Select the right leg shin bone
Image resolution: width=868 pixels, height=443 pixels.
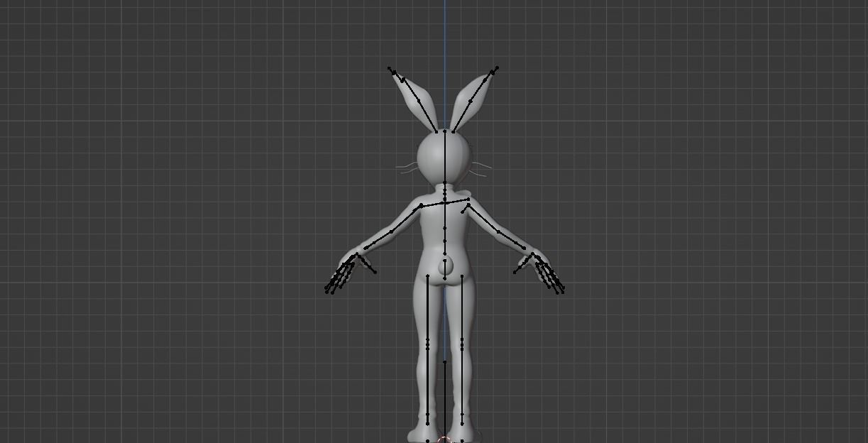pos(462,382)
